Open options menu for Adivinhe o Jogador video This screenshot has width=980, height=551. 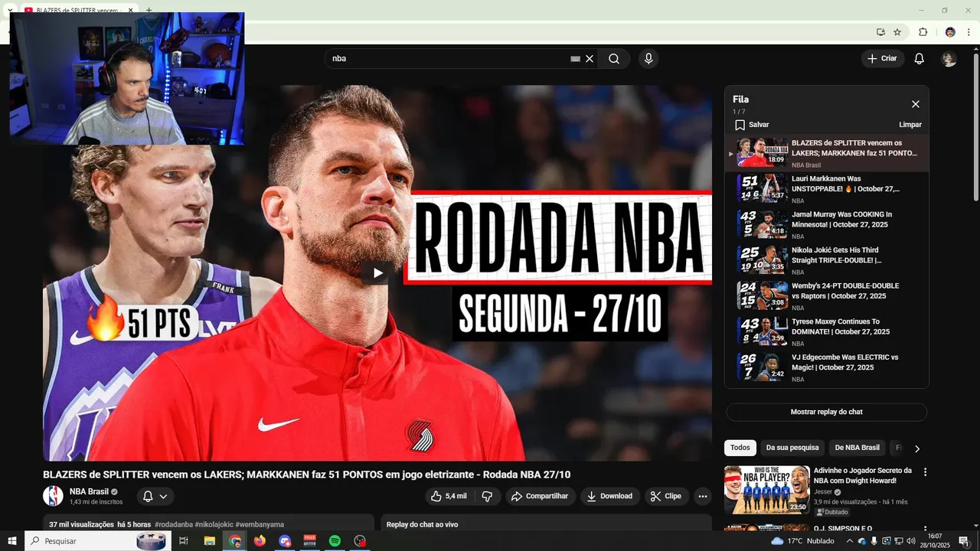[925, 472]
